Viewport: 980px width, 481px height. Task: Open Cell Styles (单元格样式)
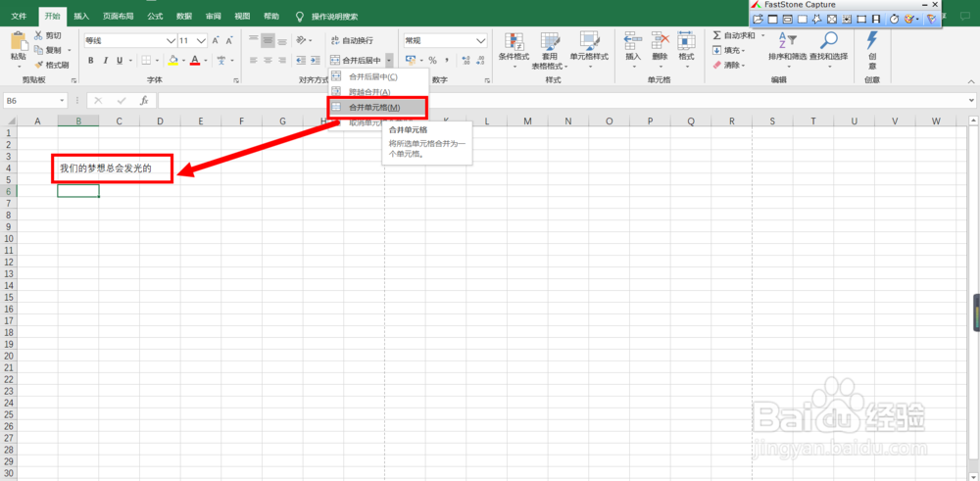(589, 50)
